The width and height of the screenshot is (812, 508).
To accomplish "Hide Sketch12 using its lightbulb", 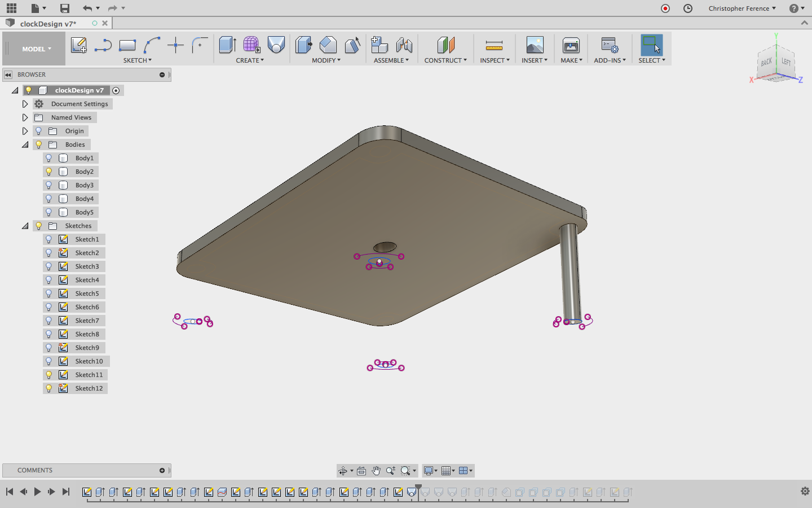I will (x=49, y=388).
